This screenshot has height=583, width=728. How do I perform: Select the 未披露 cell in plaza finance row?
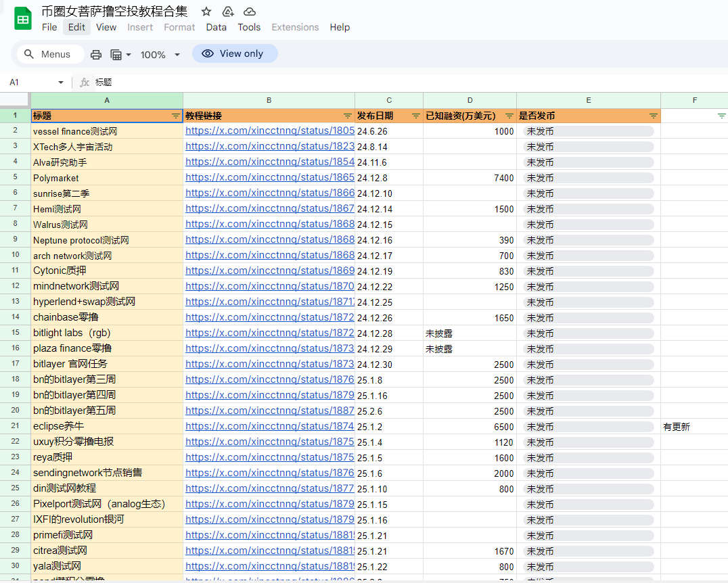(x=470, y=348)
